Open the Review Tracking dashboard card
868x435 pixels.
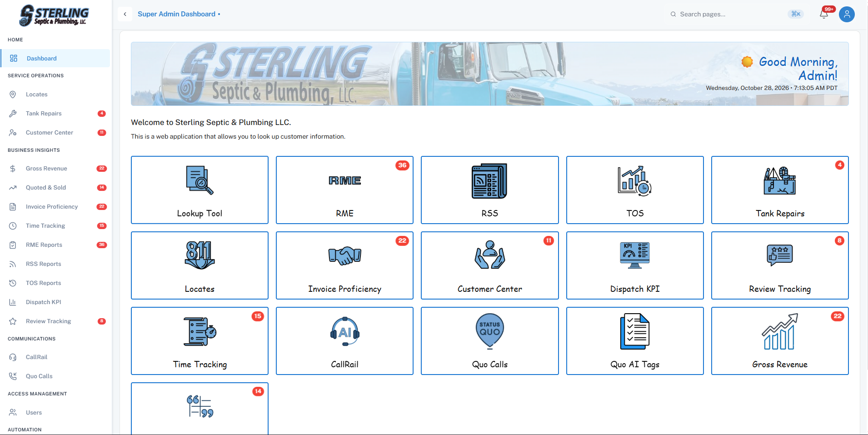(x=780, y=265)
